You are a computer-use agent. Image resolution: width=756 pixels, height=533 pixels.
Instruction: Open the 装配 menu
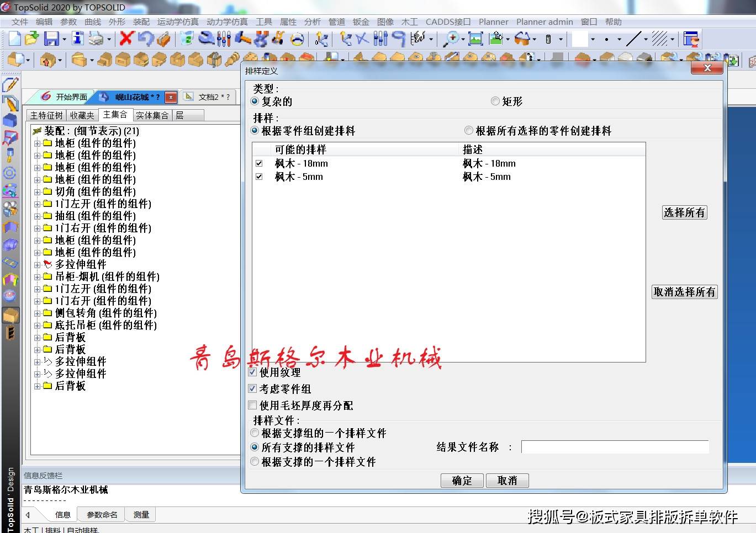(141, 22)
